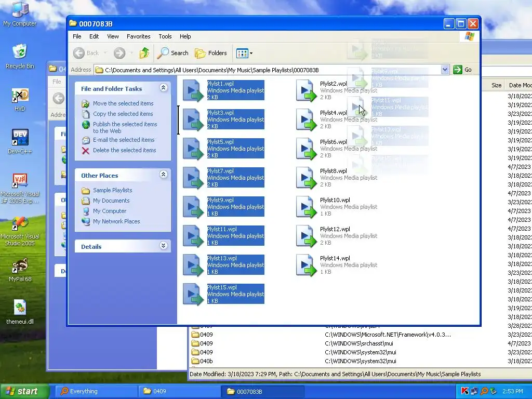Open My Computer link in Other Places

(x=110, y=211)
